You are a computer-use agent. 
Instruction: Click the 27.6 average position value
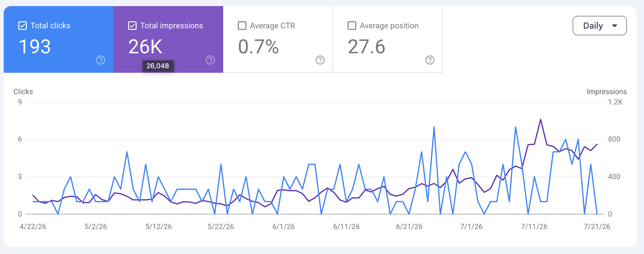click(367, 47)
